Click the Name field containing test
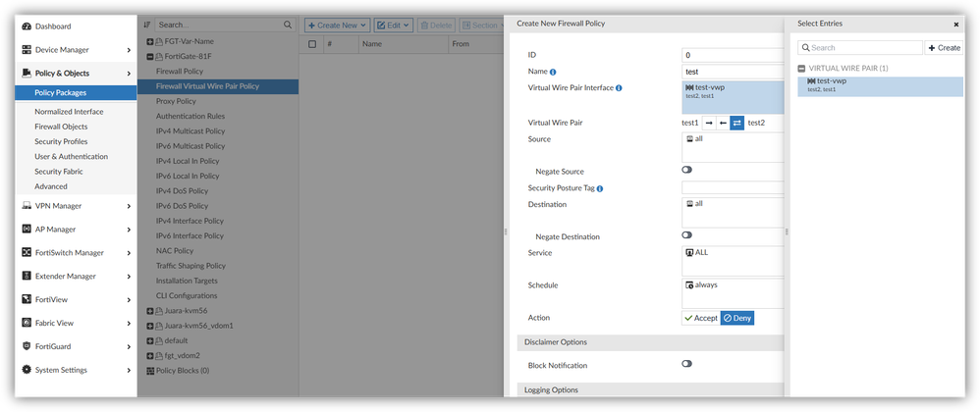The height and width of the screenshot is (412, 980). pos(733,72)
